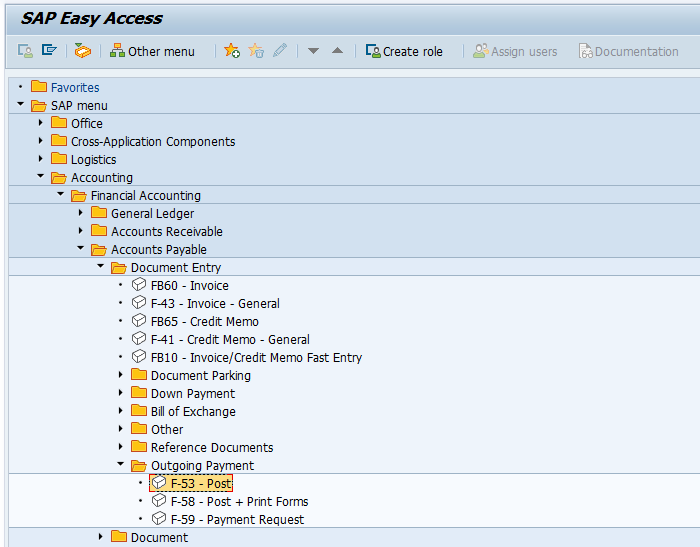Screen dimensions: 700x547
Task: Expand the Cross-Application Components arrow
Action: [x=41, y=140]
